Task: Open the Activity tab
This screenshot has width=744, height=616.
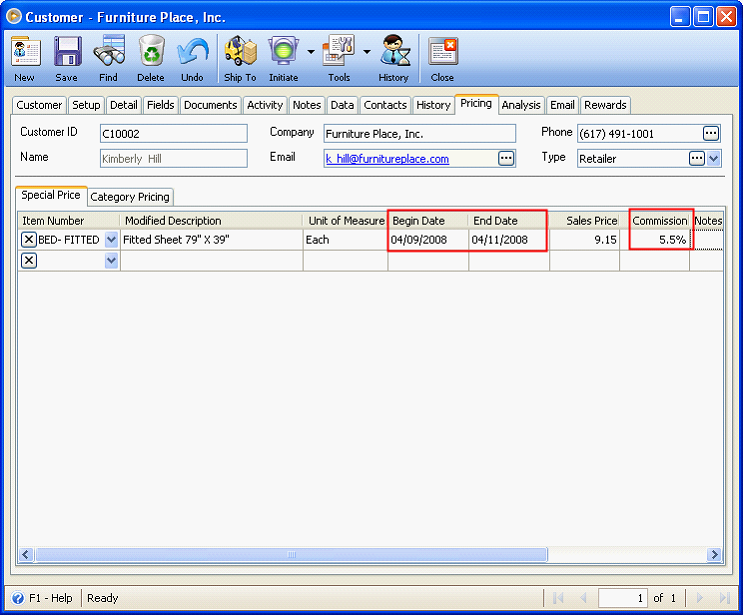Action: pos(265,105)
